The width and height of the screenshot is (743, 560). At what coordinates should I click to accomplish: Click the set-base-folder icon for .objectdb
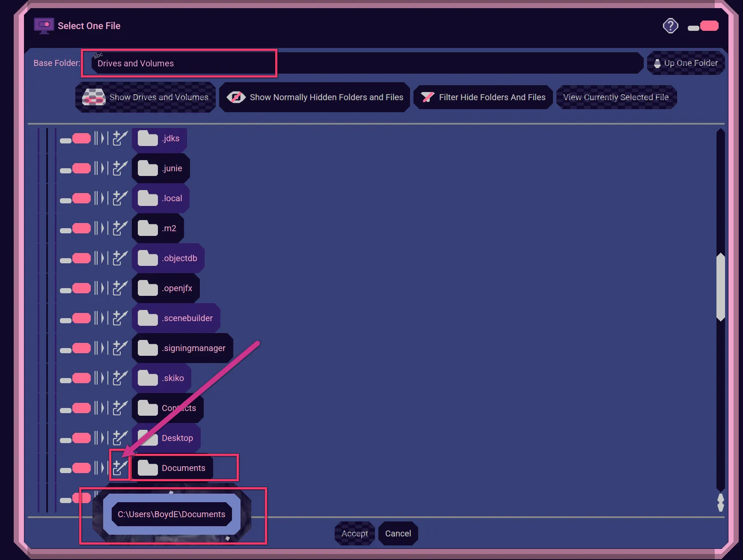click(120, 258)
